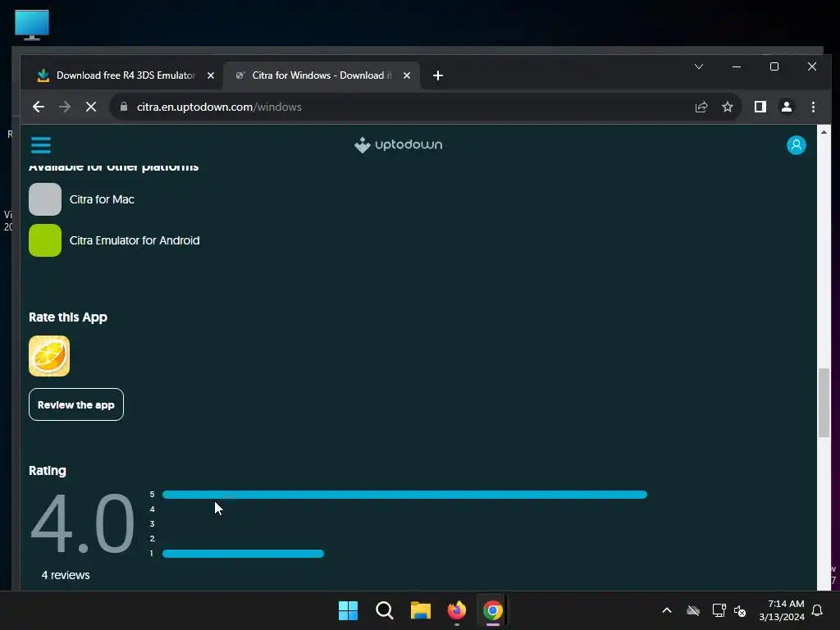Open clock showing 7:14 AM
Image resolution: width=840 pixels, height=630 pixels.
click(x=782, y=610)
